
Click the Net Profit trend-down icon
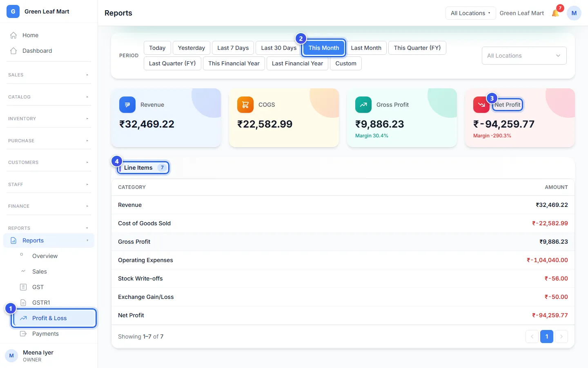click(x=481, y=105)
